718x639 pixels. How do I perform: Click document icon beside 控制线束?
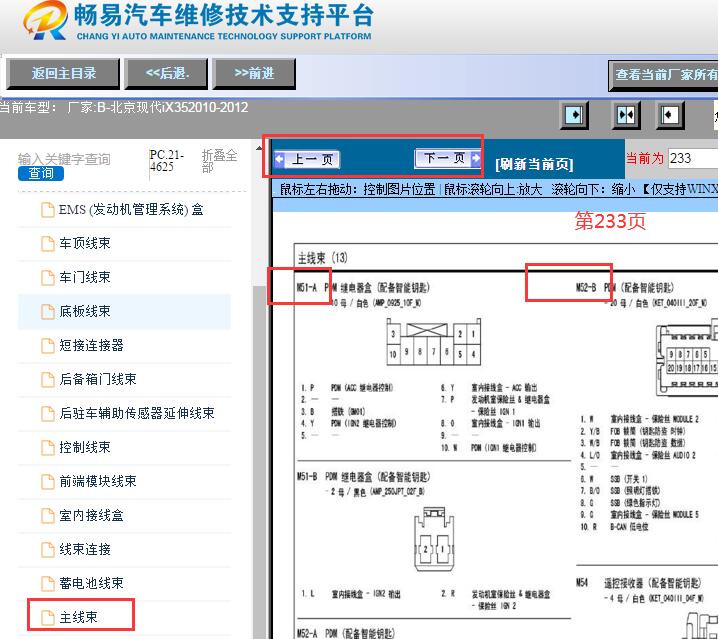tap(48, 448)
